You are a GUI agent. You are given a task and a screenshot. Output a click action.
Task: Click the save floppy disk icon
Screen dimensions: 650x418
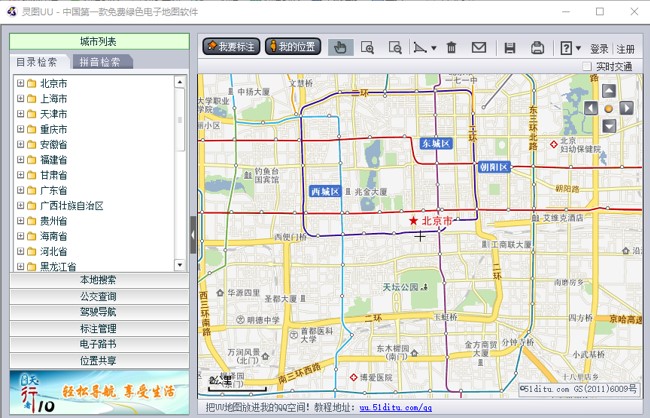pos(510,47)
